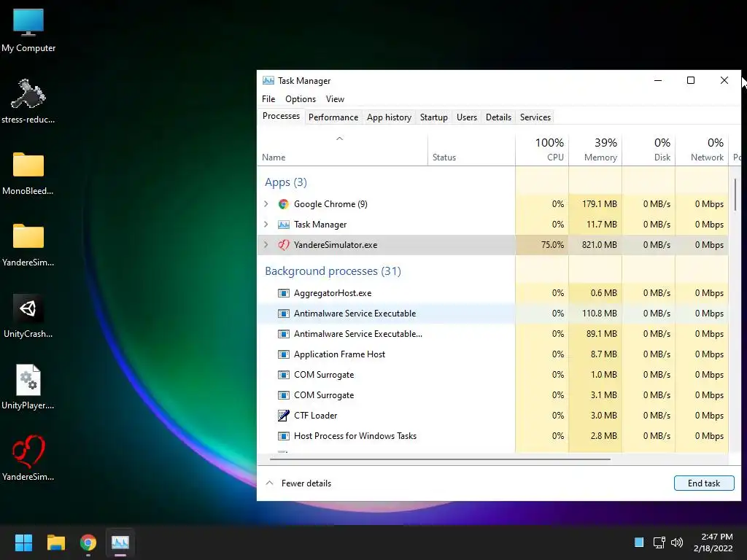The image size is (747, 560).
Task: Switch to the Performance tab
Action: 333,117
